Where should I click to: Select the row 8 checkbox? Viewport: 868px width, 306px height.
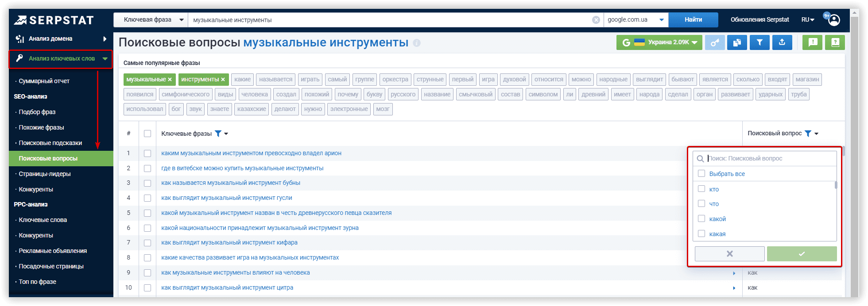tap(147, 258)
